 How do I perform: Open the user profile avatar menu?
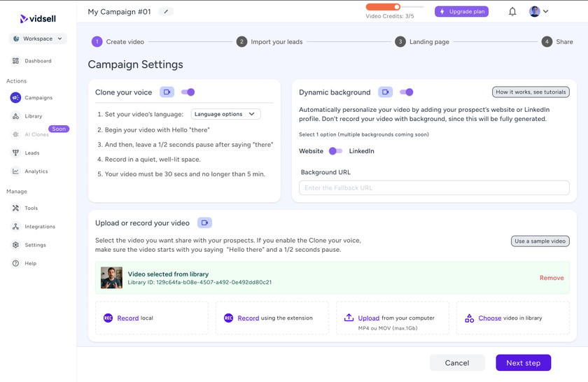click(538, 12)
